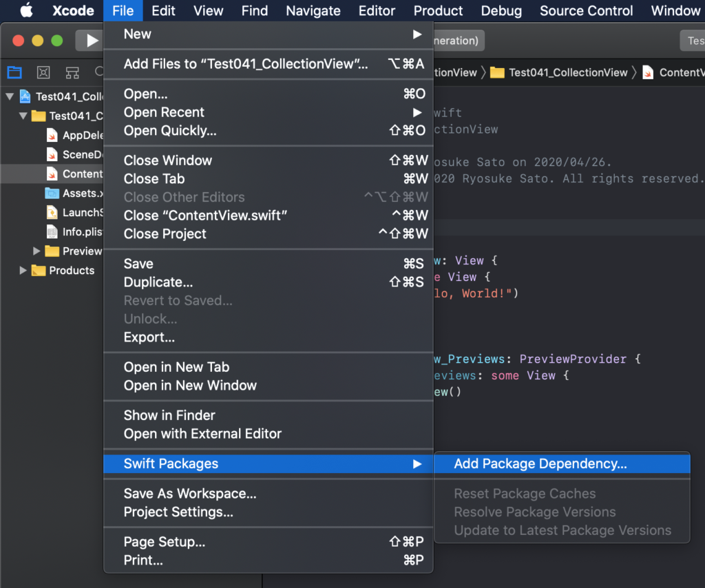Open the Apple menu
The height and width of the screenshot is (588, 705).
click(27, 10)
